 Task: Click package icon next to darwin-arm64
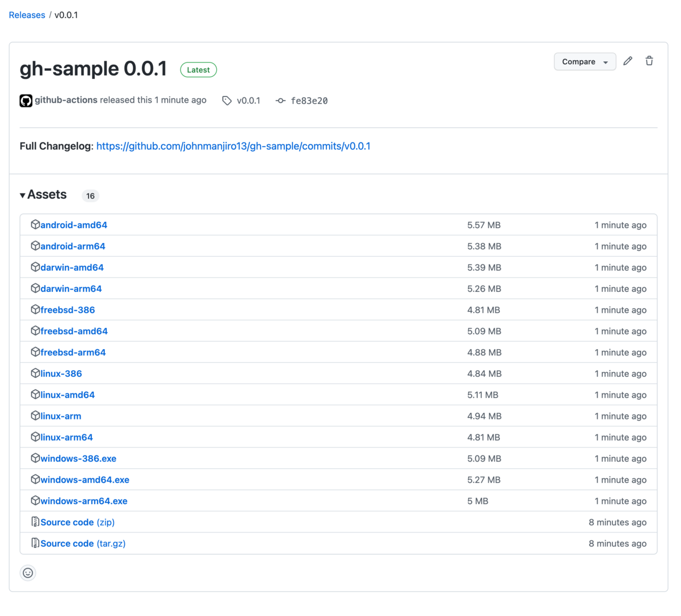(35, 288)
